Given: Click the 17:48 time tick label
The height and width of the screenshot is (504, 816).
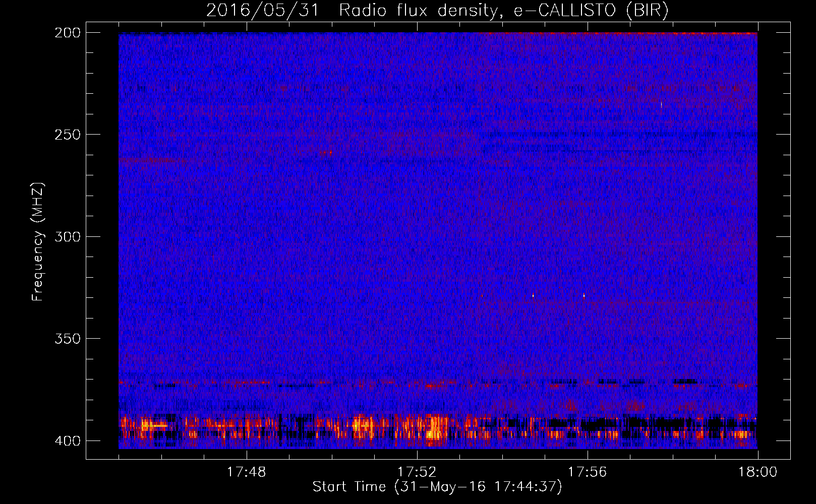Looking at the screenshot, I should (x=246, y=472).
